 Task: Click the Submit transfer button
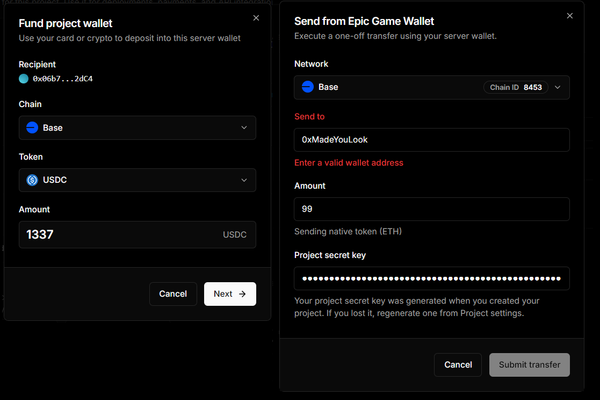point(529,365)
